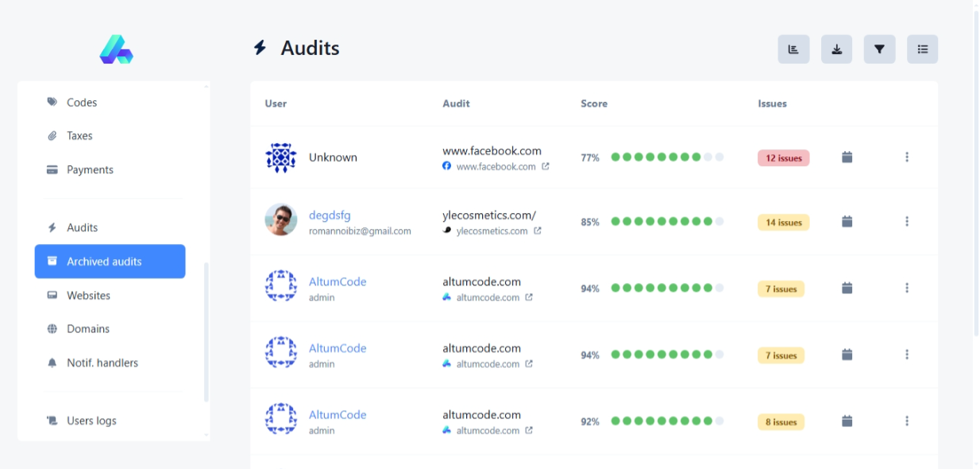
Task: Click the app logo at top left
Action: (x=116, y=49)
